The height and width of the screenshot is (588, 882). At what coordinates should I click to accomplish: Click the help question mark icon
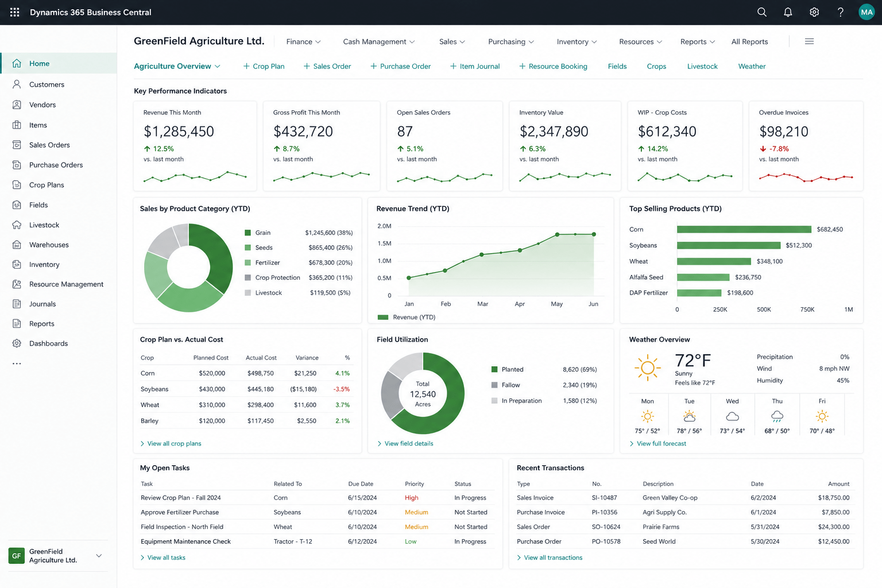841,12
